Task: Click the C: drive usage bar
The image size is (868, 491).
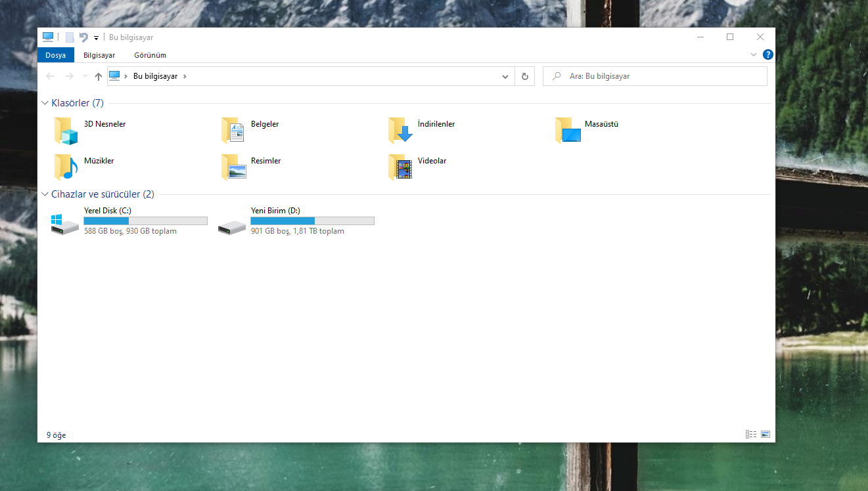Action: pyautogui.click(x=146, y=221)
